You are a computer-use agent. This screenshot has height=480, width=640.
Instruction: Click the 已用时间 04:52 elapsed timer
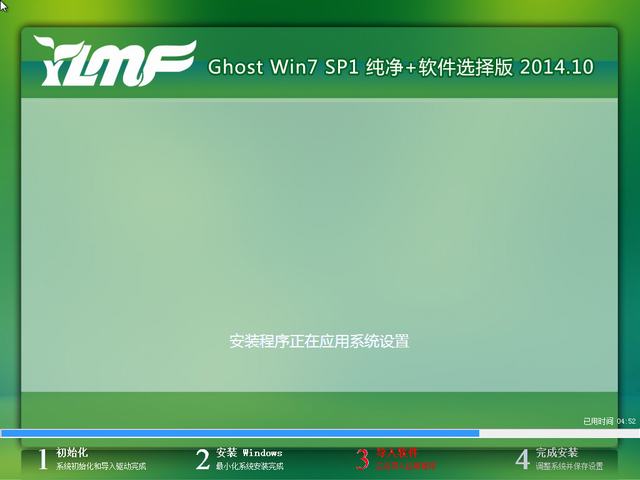(609, 421)
